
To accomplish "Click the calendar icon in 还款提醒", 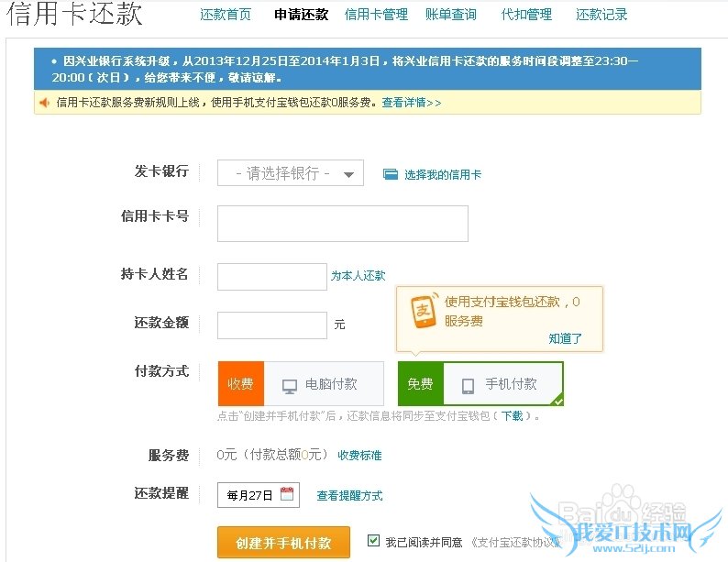I will [287, 494].
